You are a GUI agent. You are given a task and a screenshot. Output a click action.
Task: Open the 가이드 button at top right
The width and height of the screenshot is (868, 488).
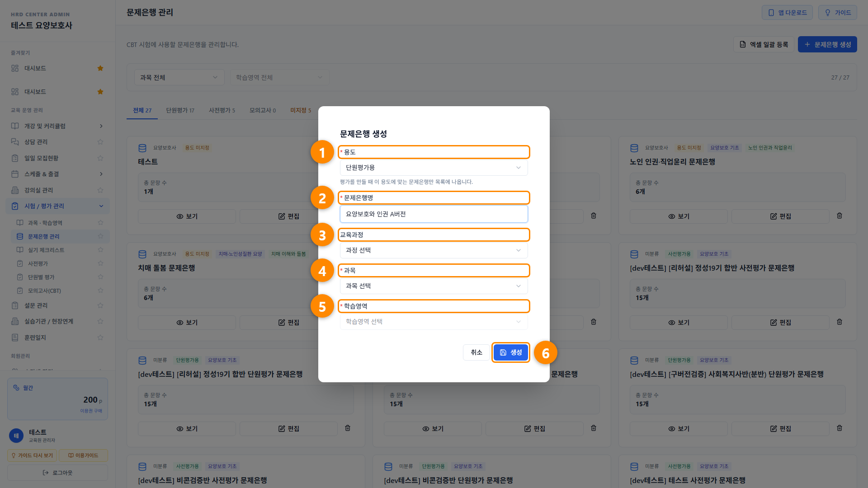pos(837,13)
